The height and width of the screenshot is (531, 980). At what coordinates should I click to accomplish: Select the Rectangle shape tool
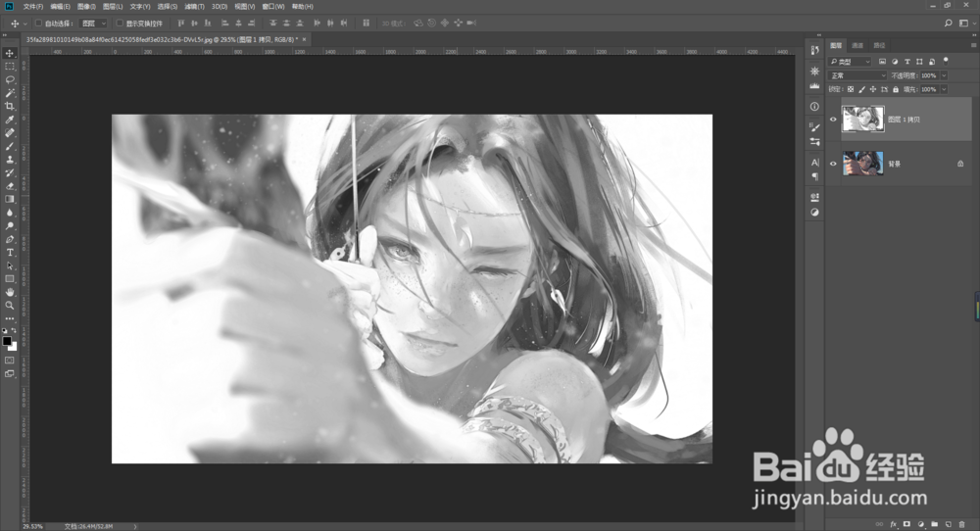pyautogui.click(x=10, y=279)
